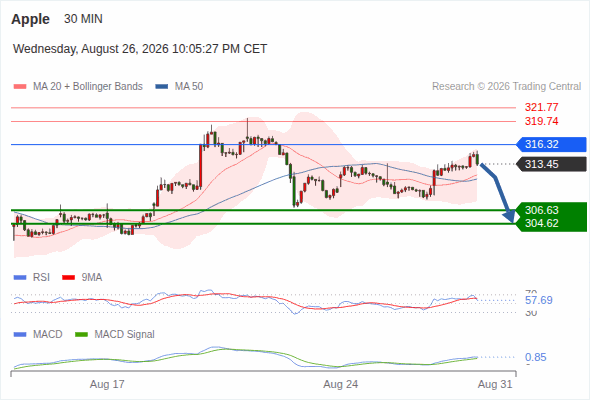
Task: Click the Aug 24 date axis label
Action: [x=341, y=385]
